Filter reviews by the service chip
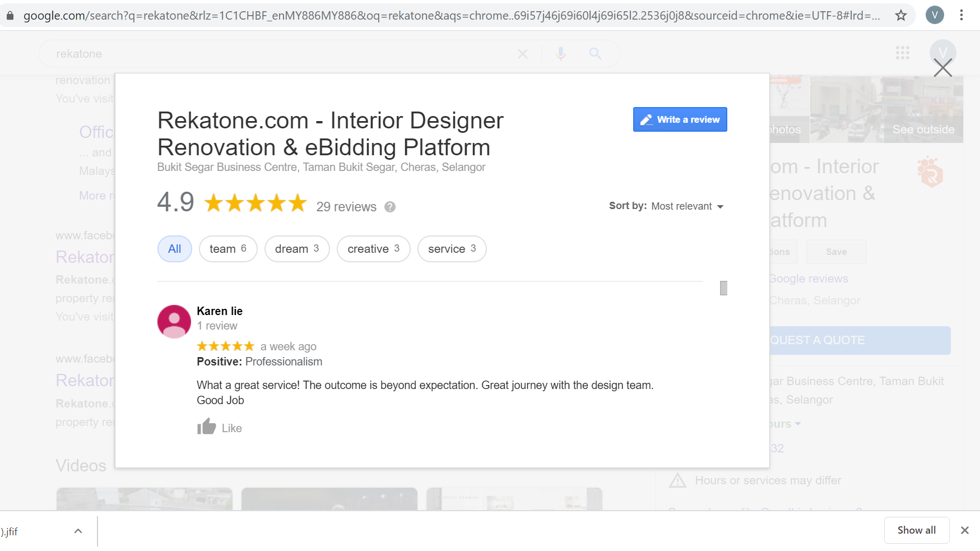 pos(452,249)
